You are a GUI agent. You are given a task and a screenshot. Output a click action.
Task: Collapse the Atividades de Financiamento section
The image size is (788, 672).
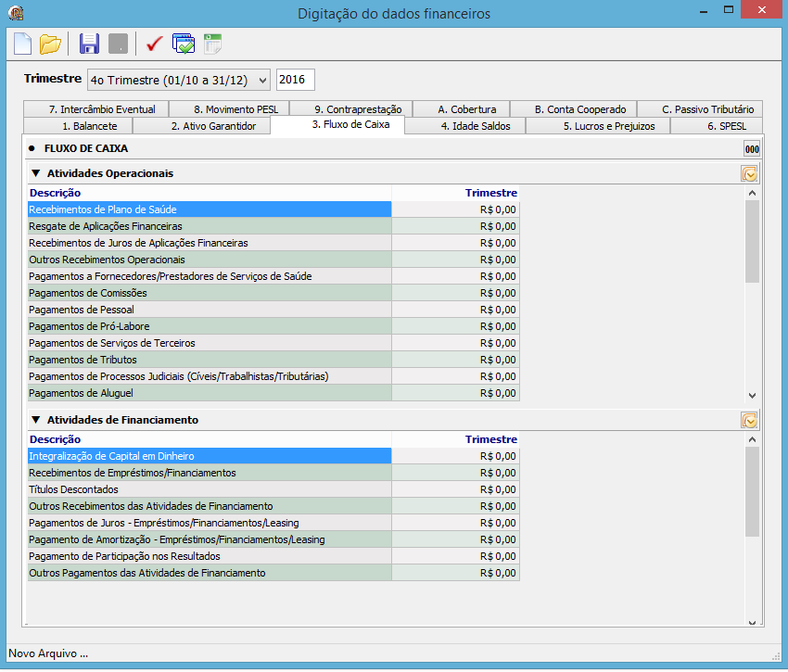(x=35, y=419)
